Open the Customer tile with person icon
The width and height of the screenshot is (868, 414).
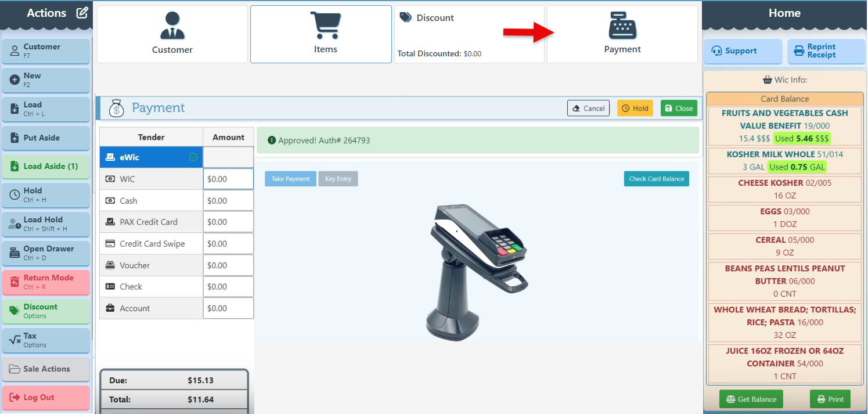[172, 34]
